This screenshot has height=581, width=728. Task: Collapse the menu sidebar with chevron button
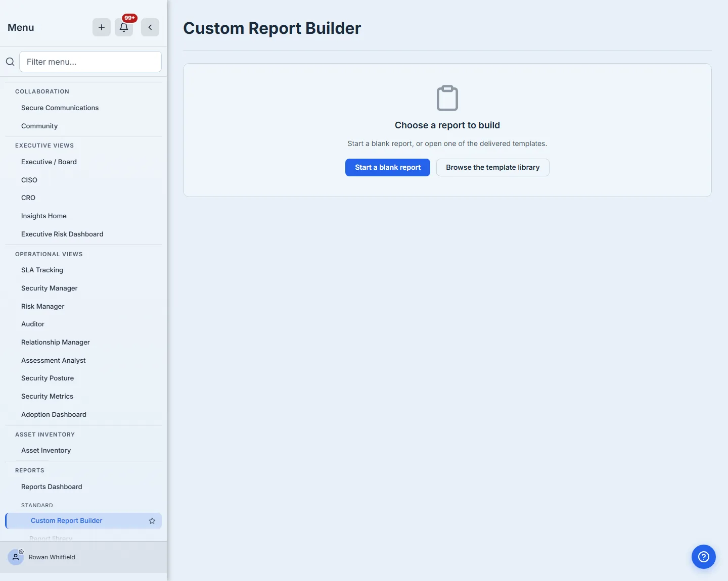150,27
